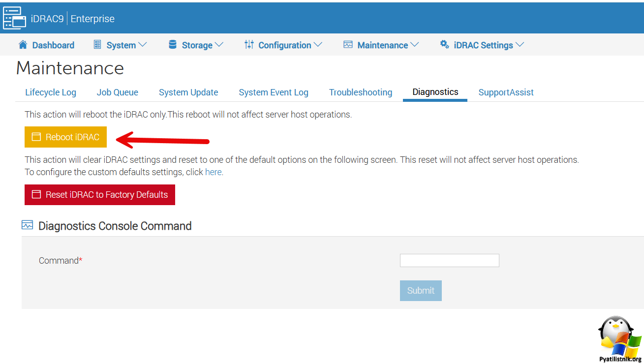Open the System Event Log tab
The width and height of the screenshot is (644, 364).
[x=274, y=92]
